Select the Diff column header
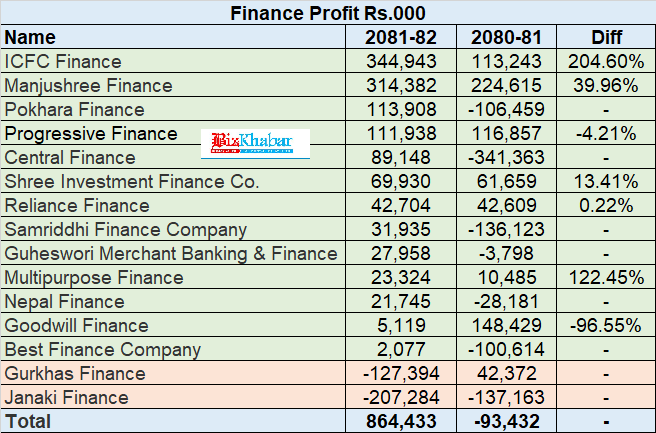Image resolution: width=656 pixels, height=433 pixels. tap(606, 37)
